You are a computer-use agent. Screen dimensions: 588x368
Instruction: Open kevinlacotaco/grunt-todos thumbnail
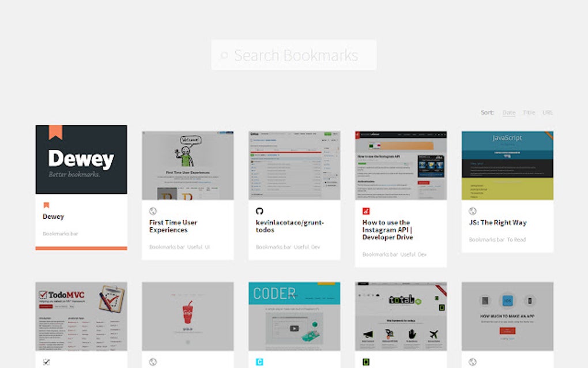pos(295,166)
